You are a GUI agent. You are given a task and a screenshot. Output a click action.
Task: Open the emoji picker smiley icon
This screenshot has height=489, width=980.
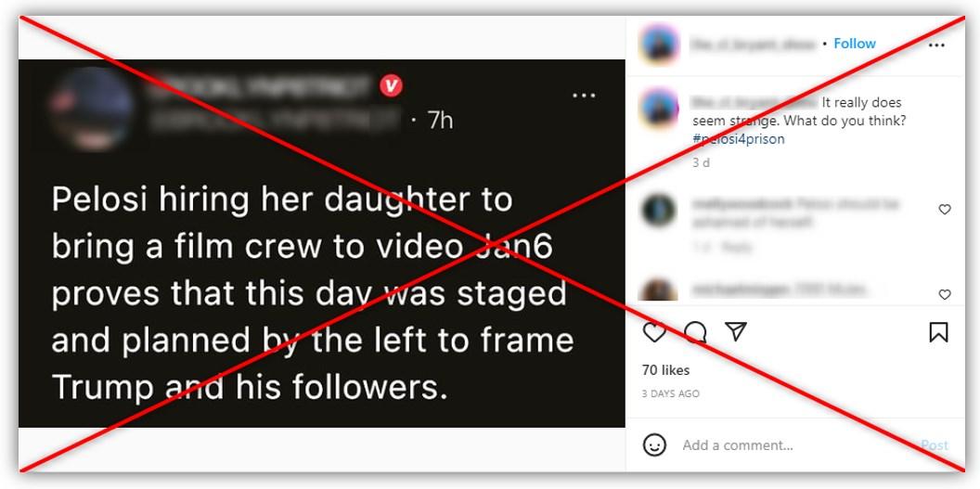654,445
